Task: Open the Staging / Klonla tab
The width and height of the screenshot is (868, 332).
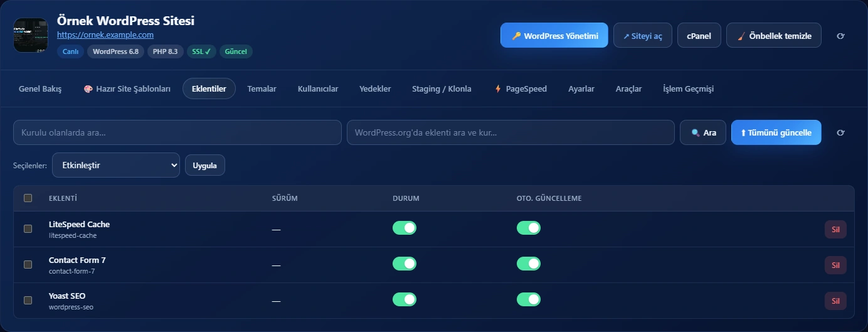Action: coord(442,88)
